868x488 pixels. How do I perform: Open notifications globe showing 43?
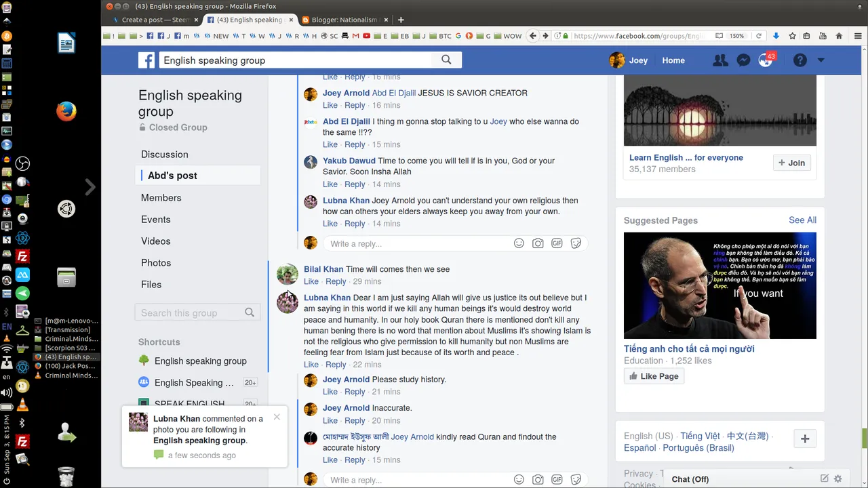tap(766, 60)
